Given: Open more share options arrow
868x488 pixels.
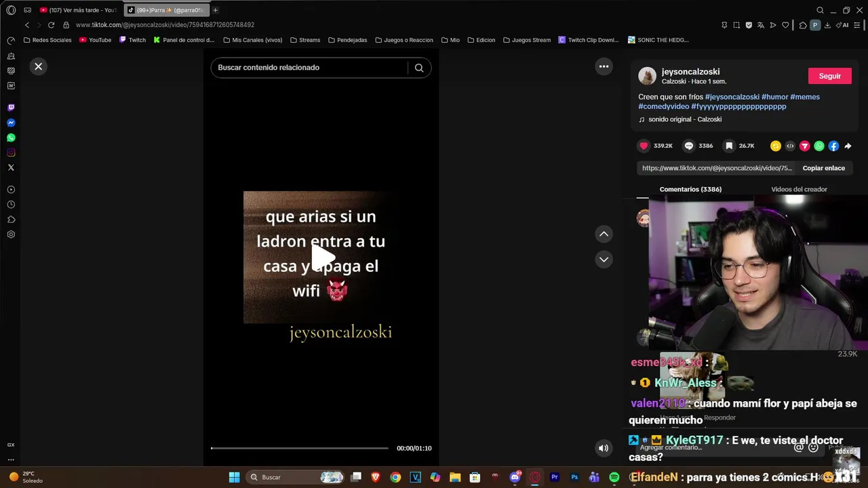Looking at the screenshot, I should coord(848,146).
